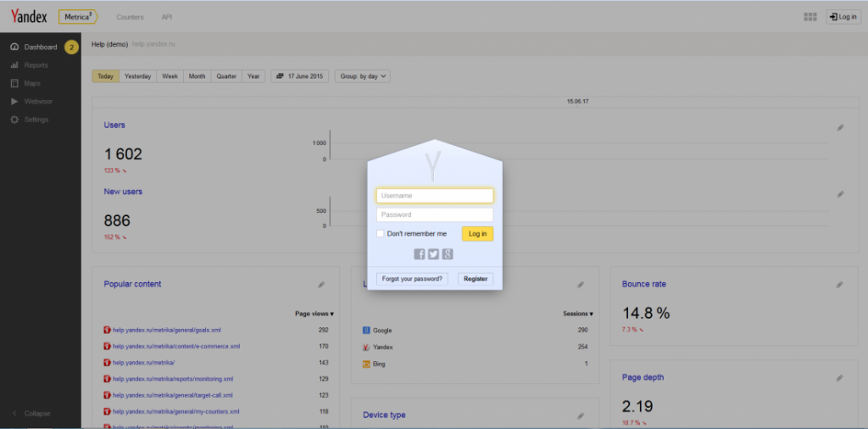868x429 pixels.
Task: Click the Users widget title
Action: [114, 125]
